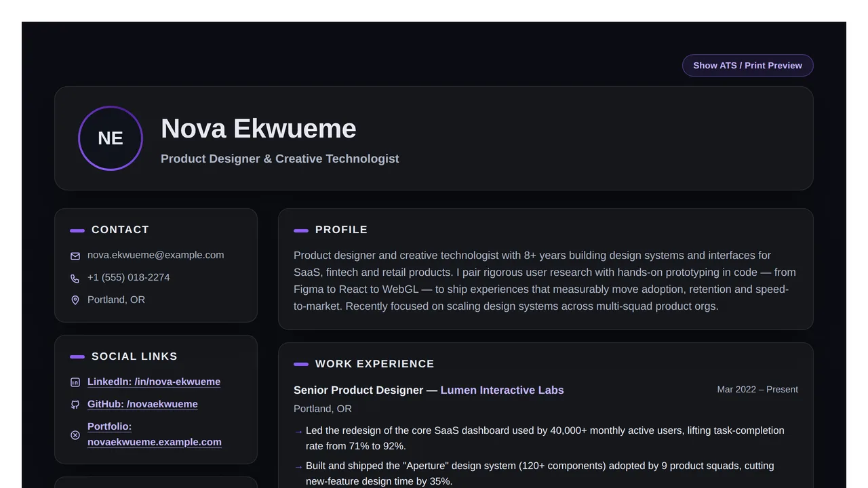
Task: Click the Portland, OR text in the Contact card
Action: pyautogui.click(x=116, y=300)
